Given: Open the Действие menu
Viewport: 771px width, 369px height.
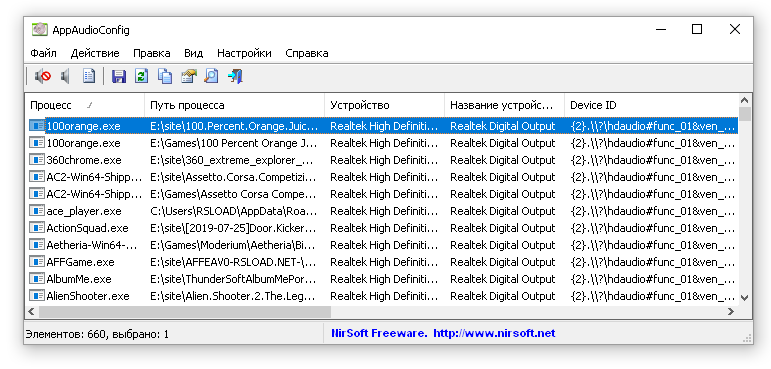Looking at the screenshot, I should click(95, 53).
